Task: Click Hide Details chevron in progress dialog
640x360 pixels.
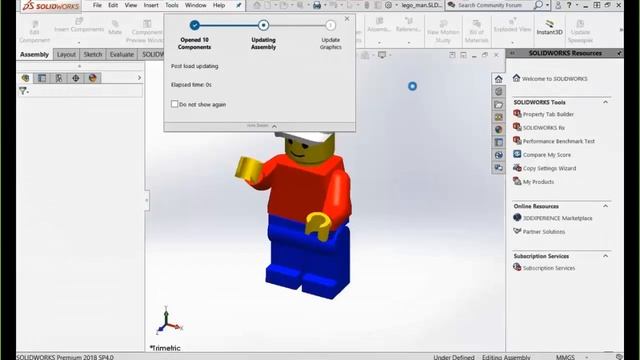Action: pos(274,126)
